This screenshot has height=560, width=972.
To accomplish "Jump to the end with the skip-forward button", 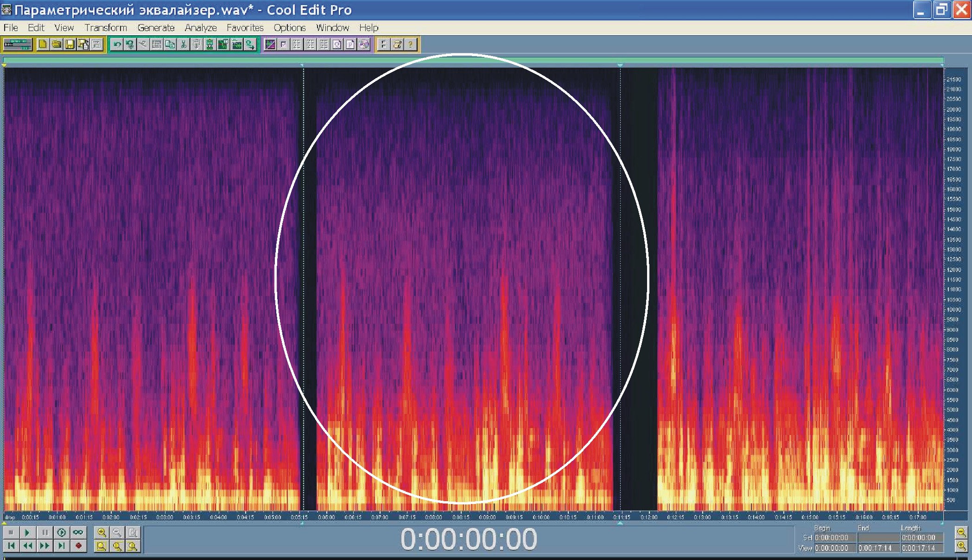I will point(61,546).
